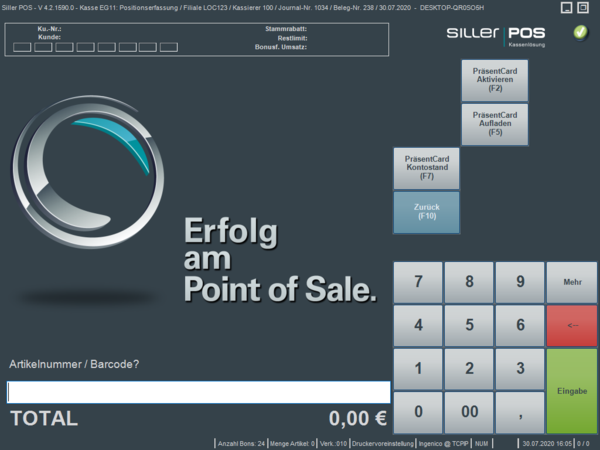Tap the number 5 key
The height and width of the screenshot is (450, 600).
click(x=469, y=325)
